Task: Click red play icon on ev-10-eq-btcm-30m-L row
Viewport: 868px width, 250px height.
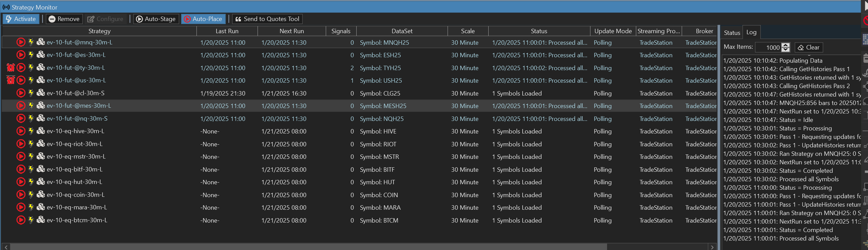Action: click(x=21, y=220)
